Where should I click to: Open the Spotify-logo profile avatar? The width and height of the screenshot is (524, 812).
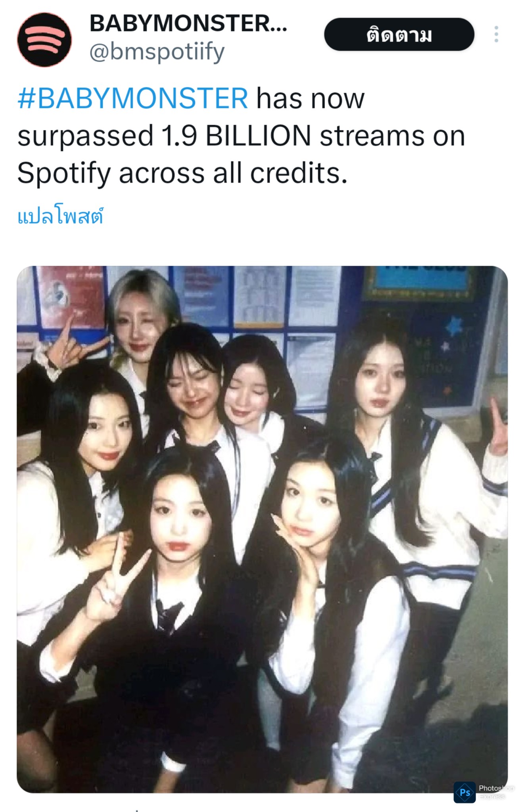tap(44, 40)
